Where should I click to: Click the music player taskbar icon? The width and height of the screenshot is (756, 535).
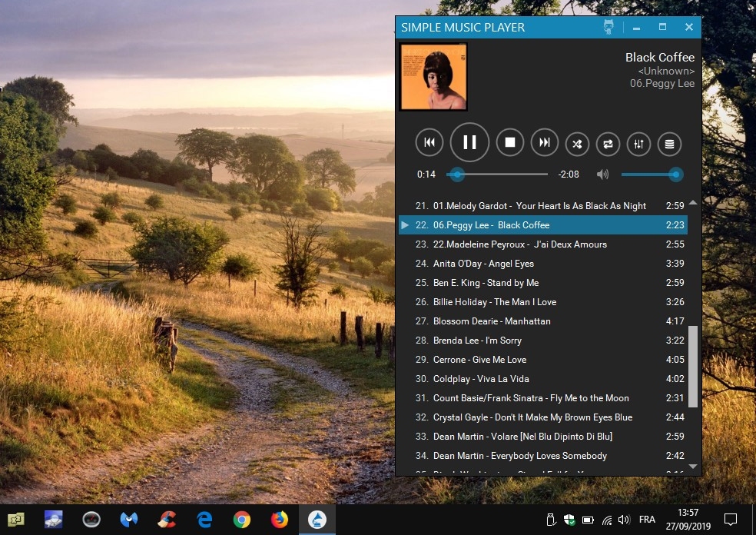[x=317, y=520]
